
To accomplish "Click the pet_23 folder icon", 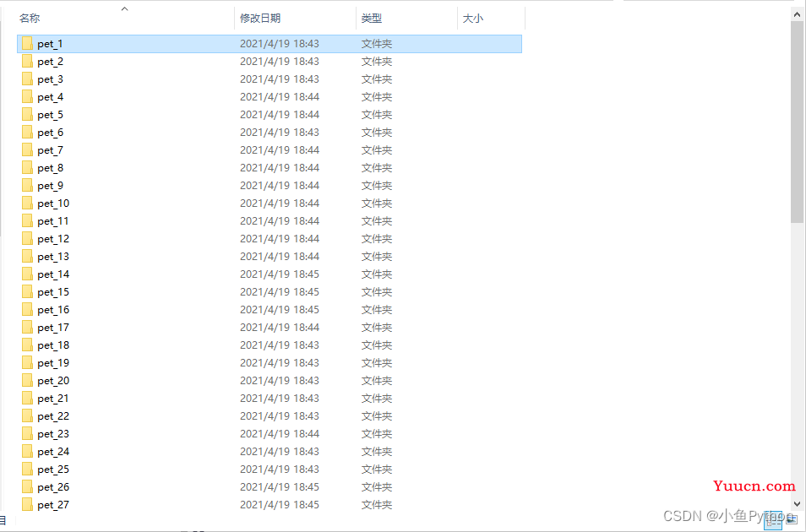I will (x=27, y=434).
